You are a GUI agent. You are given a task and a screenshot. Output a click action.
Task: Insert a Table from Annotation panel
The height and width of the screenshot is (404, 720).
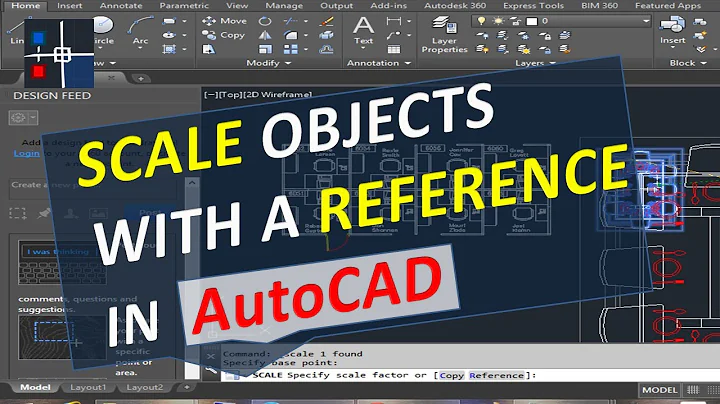click(x=394, y=49)
